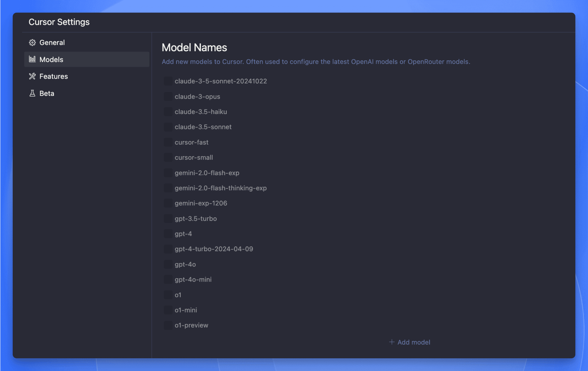Click the Models bar chart icon
Screen dimensions: 588x371
coord(32,59)
